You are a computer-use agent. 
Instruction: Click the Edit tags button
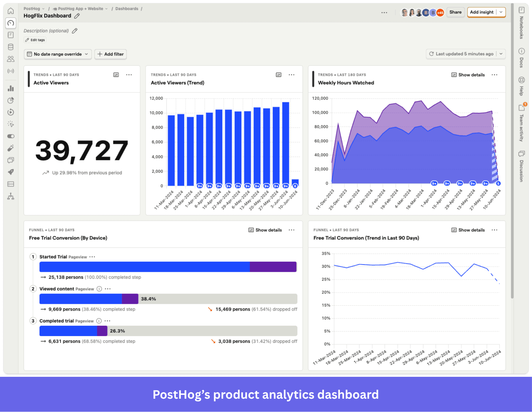35,40
